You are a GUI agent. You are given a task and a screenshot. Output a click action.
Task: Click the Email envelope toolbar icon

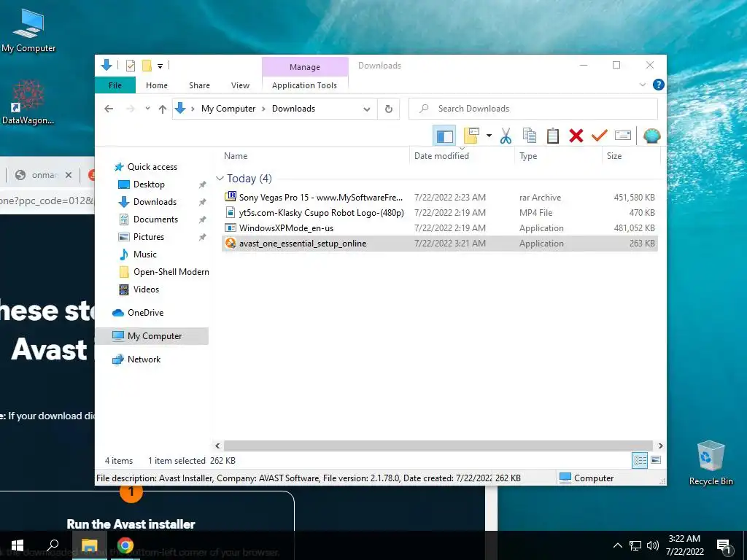tap(623, 136)
